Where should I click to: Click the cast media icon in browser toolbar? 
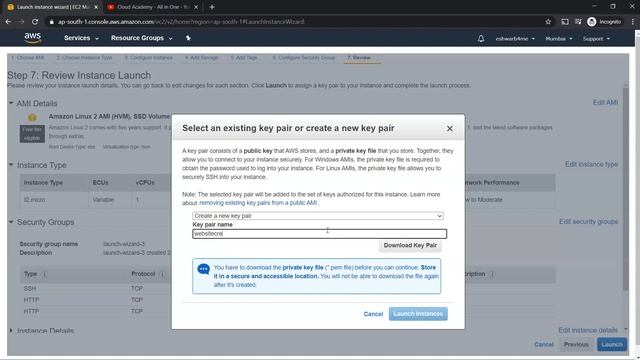(x=565, y=22)
